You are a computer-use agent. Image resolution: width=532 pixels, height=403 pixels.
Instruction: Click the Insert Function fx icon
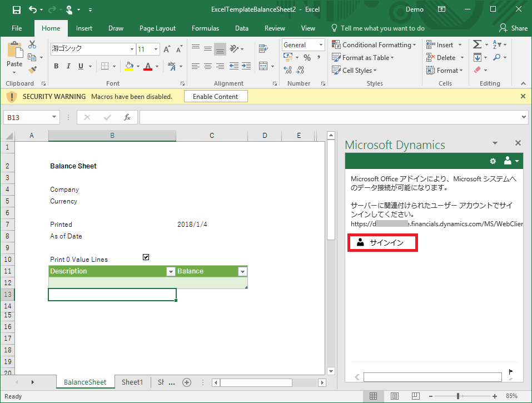pos(127,117)
